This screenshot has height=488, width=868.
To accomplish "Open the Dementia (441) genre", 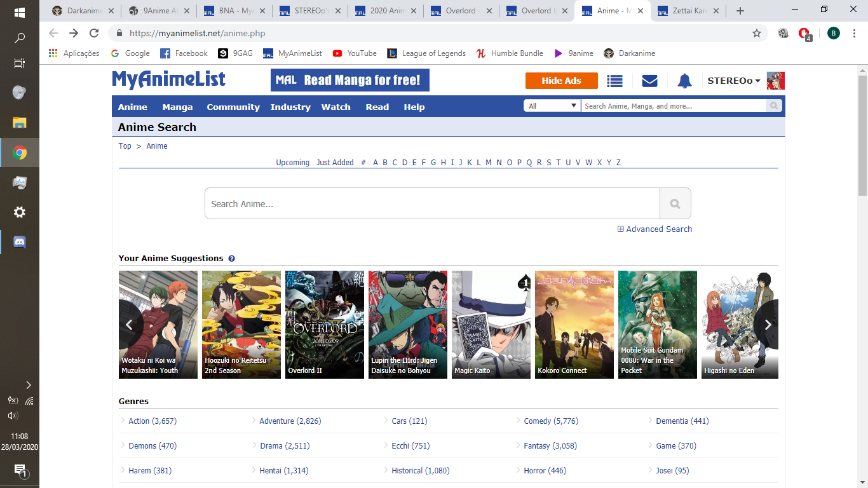I will (682, 421).
